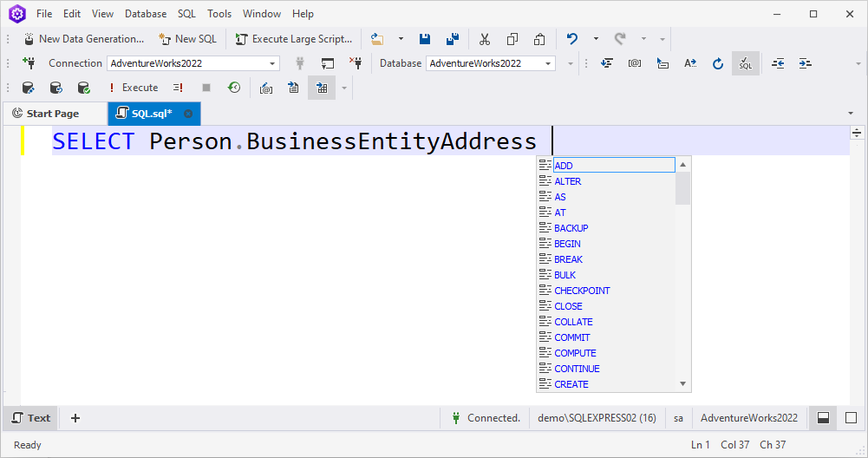This screenshot has height=458, width=868.
Task: Cut selection with the scissors icon
Action: tap(485, 39)
